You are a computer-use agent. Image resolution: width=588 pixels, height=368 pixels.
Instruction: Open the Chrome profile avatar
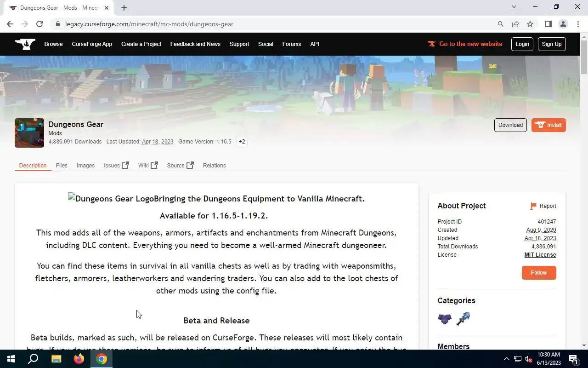click(x=563, y=24)
